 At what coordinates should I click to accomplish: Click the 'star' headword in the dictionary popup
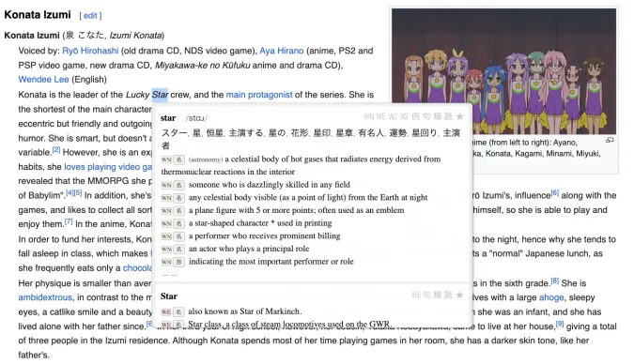(x=168, y=118)
